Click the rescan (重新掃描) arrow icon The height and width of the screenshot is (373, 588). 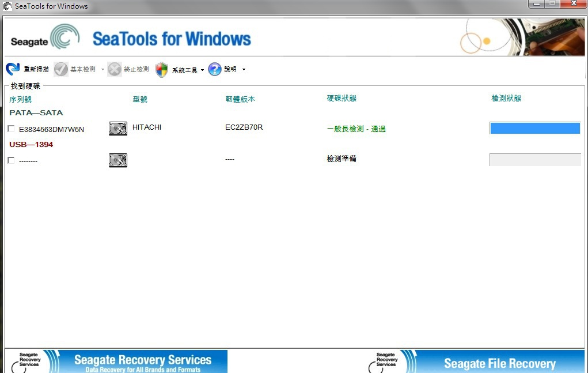[13, 69]
